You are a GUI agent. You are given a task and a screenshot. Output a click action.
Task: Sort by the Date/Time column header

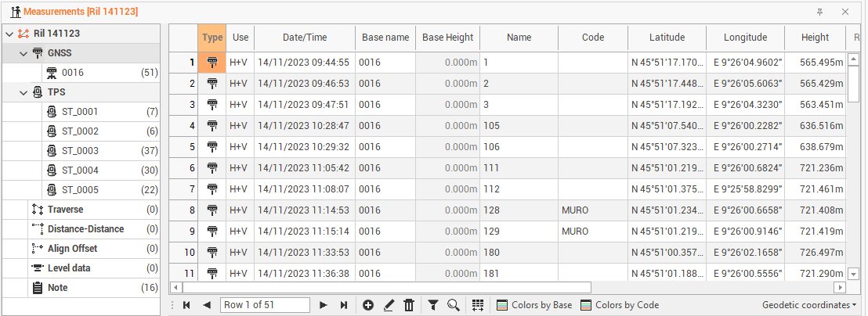(x=304, y=38)
